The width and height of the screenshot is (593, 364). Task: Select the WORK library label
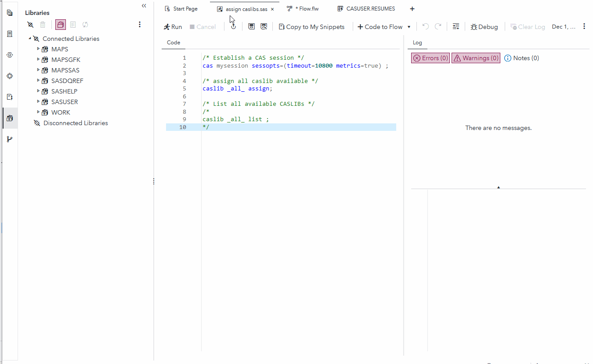pyautogui.click(x=61, y=112)
